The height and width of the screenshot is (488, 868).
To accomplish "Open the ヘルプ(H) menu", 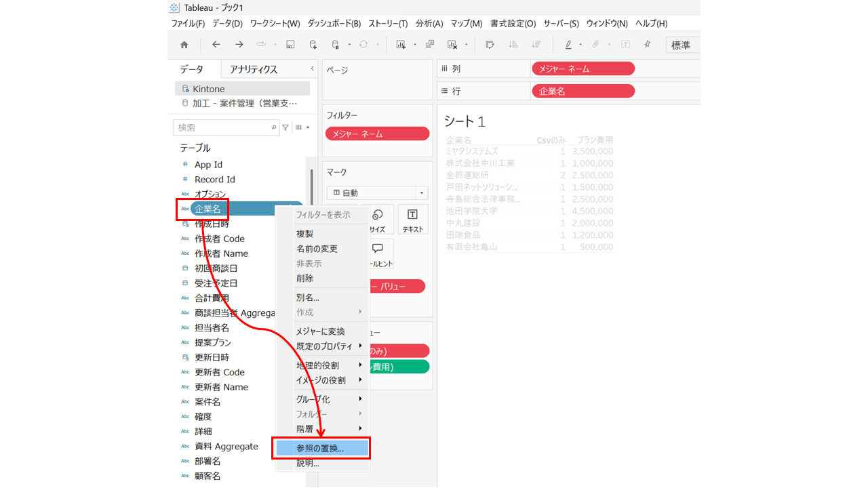I will coord(652,23).
